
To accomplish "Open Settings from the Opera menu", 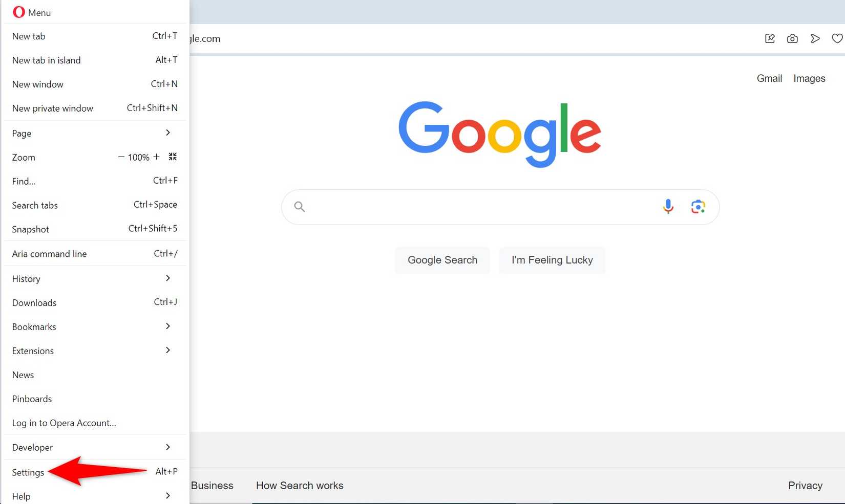I will click(x=27, y=472).
